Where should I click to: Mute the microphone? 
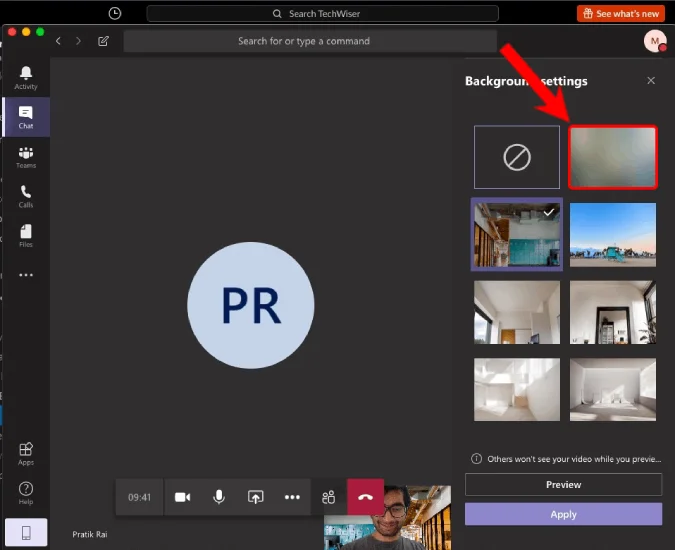pyautogui.click(x=219, y=497)
